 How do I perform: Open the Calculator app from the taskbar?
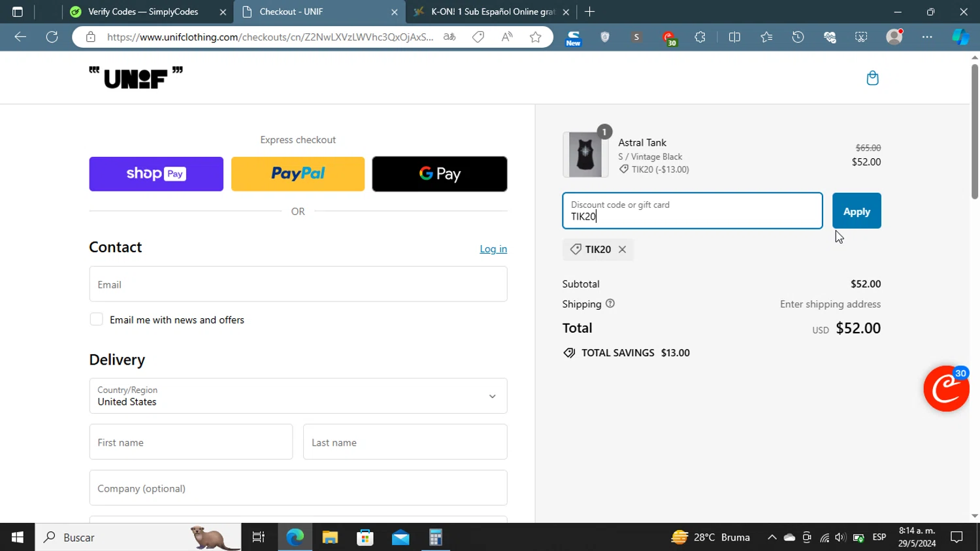pyautogui.click(x=436, y=537)
